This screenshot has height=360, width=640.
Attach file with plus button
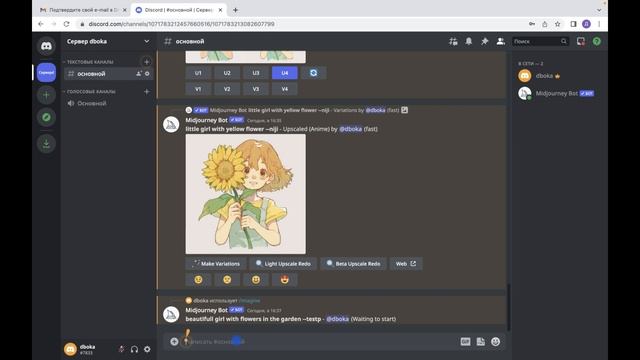(174, 342)
